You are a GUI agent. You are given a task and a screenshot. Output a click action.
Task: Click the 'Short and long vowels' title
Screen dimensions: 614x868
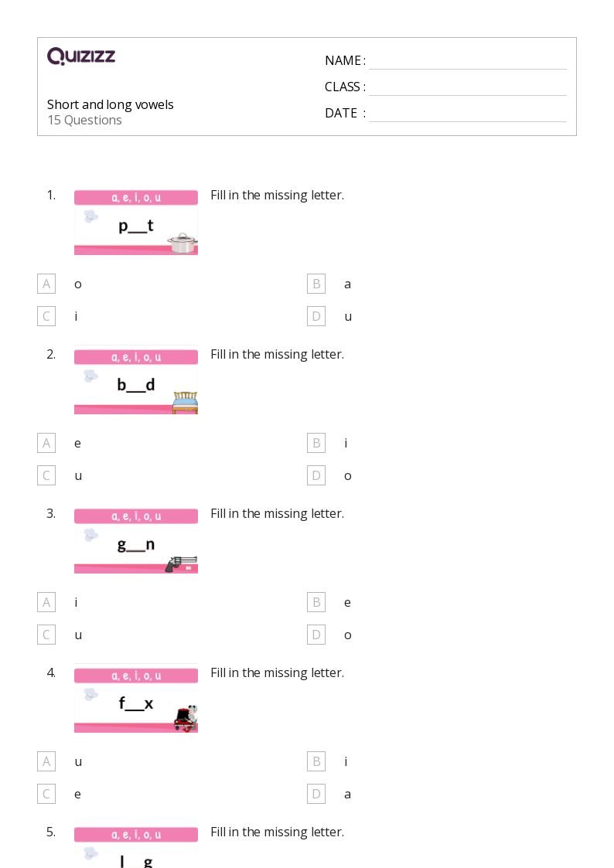(110, 104)
